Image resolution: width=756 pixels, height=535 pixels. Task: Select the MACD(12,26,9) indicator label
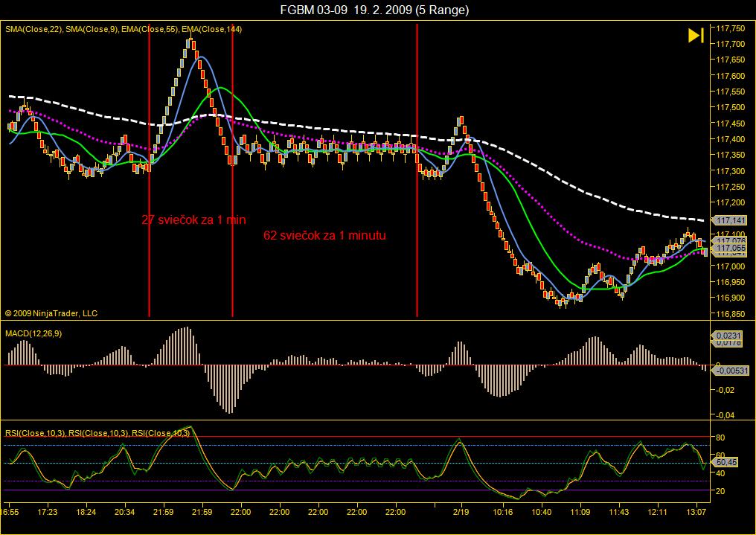33,334
